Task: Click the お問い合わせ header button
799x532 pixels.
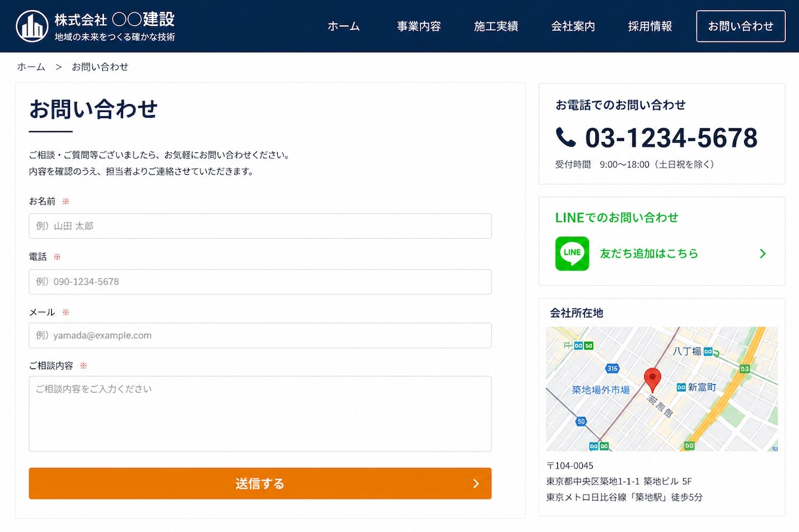Action: coord(741,26)
